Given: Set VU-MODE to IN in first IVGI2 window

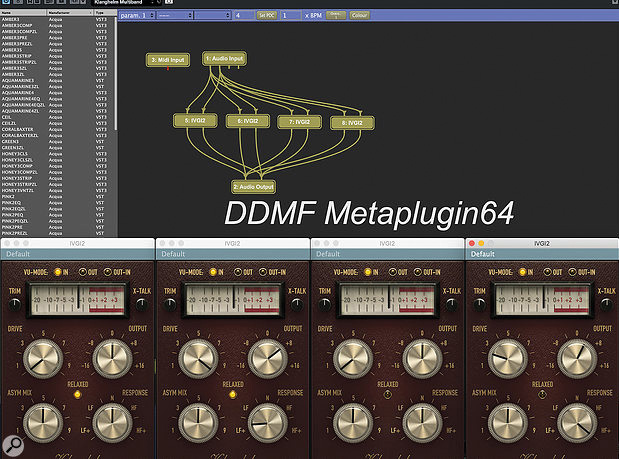Looking at the screenshot, I should pyautogui.click(x=58, y=272).
